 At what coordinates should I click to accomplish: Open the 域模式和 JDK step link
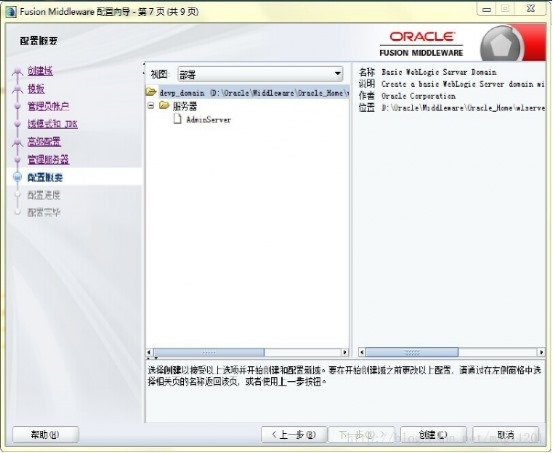click(53, 124)
